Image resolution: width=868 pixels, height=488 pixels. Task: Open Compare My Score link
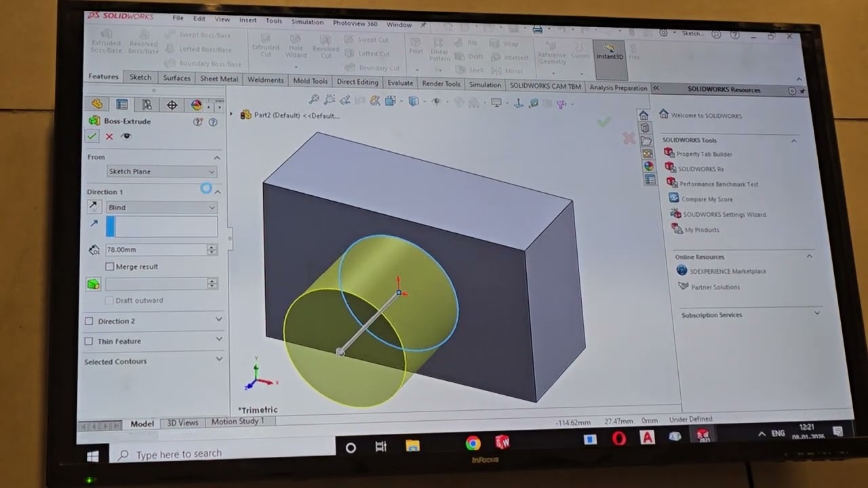coord(707,199)
